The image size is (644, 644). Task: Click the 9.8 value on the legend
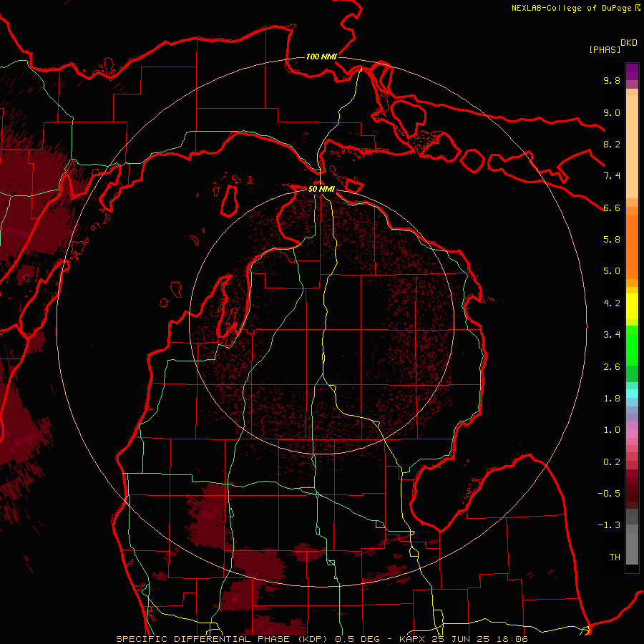pos(612,80)
